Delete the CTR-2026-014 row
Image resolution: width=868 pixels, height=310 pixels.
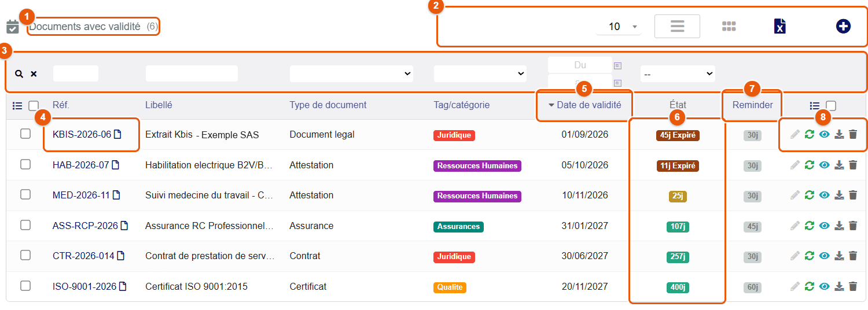pos(853,256)
